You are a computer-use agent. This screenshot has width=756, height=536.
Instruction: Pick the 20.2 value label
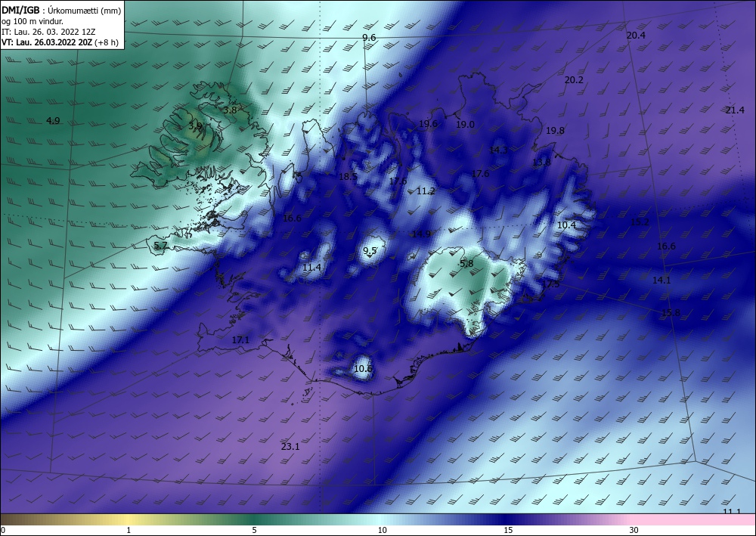click(574, 80)
